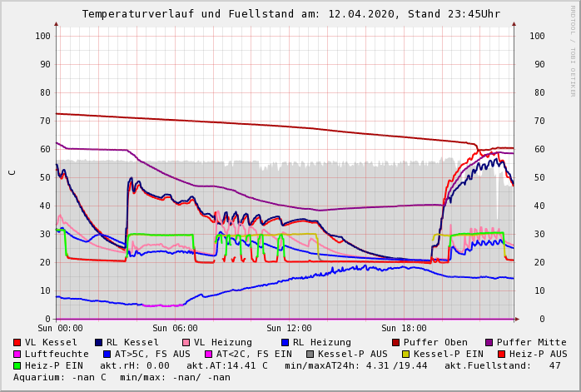Click the green Heiz-P EIN swatch
This screenshot has height=392, width=581.
(x=17, y=366)
